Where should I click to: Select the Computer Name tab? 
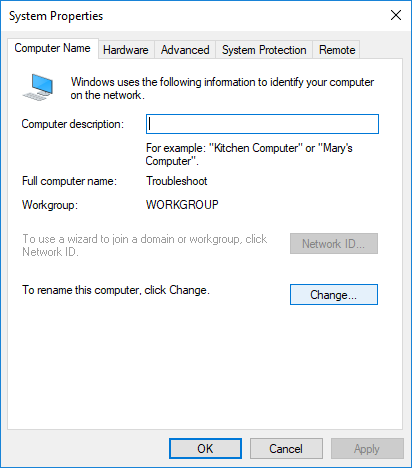(x=53, y=48)
